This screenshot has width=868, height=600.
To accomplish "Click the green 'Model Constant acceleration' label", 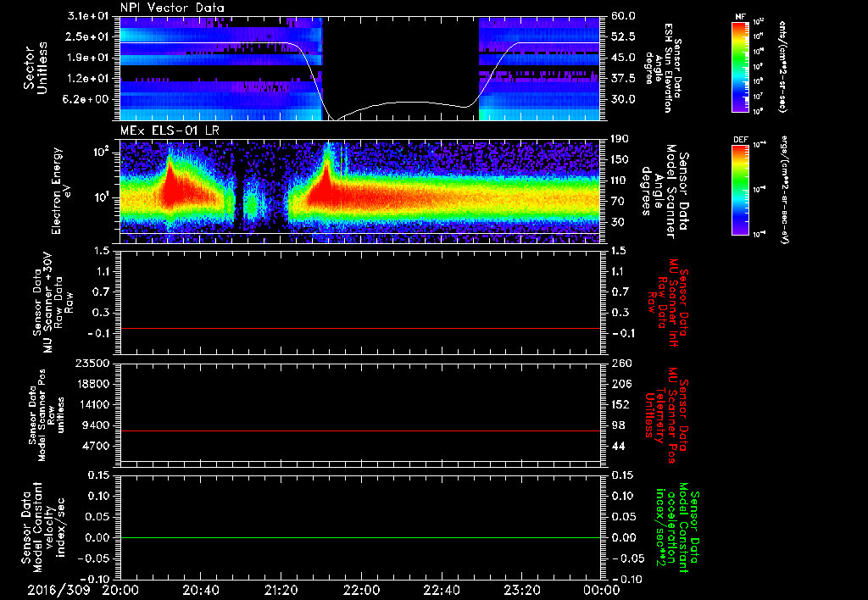I will pos(677,528).
